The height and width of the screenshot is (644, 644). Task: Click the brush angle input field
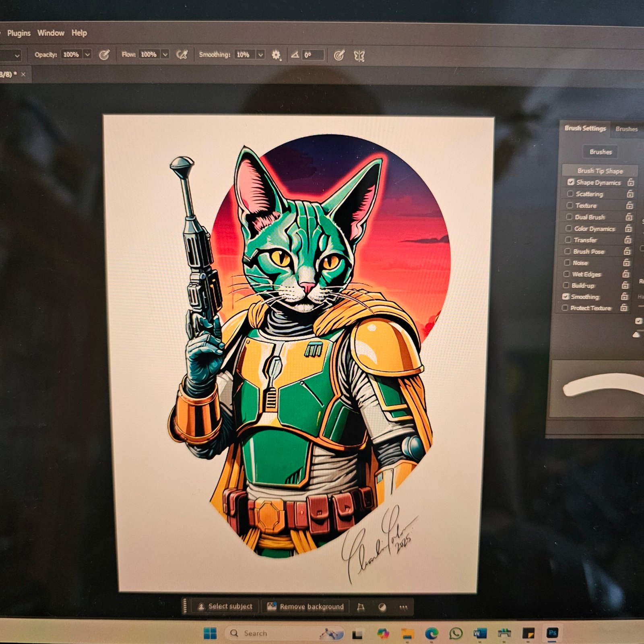click(313, 55)
